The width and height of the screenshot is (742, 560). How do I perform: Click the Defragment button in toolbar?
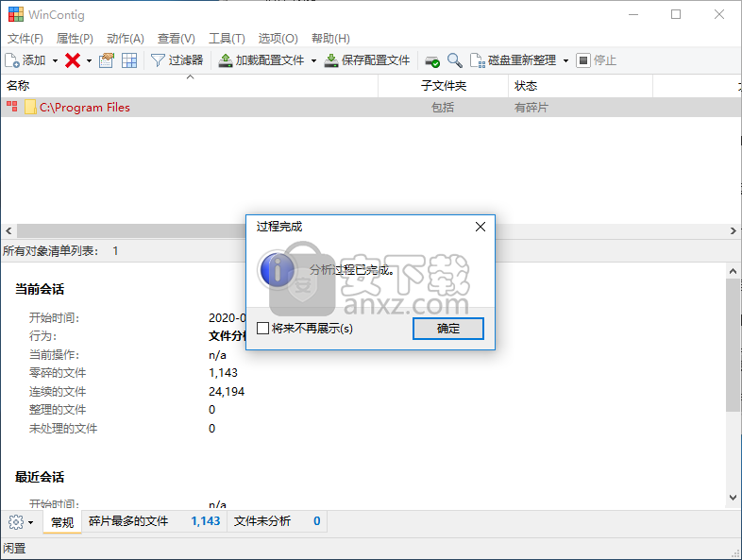click(x=513, y=60)
